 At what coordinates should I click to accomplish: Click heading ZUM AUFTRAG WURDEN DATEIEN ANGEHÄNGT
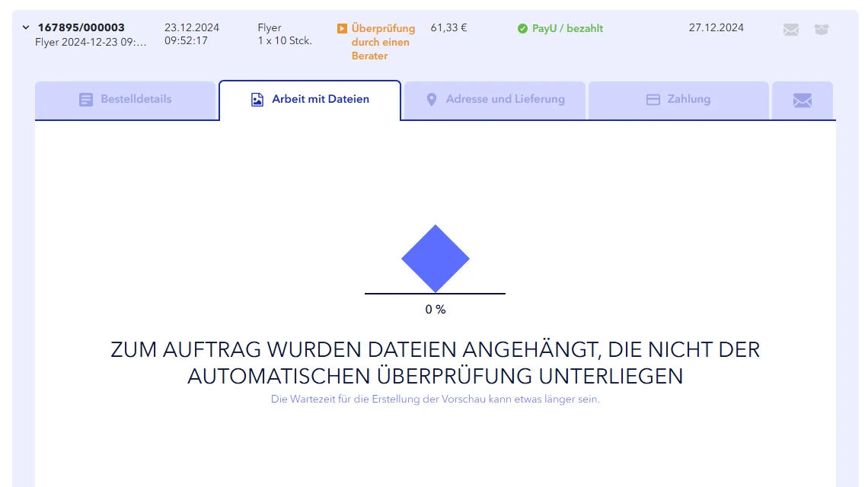(x=435, y=362)
